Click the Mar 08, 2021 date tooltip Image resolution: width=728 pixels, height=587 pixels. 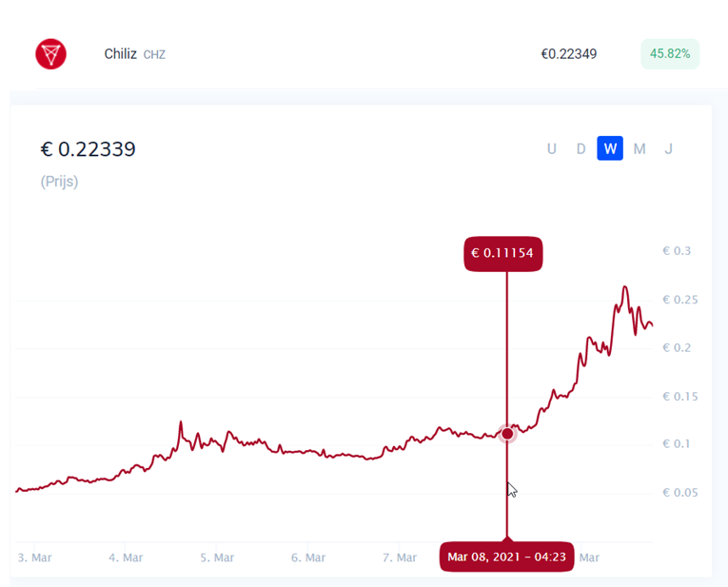click(507, 557)
